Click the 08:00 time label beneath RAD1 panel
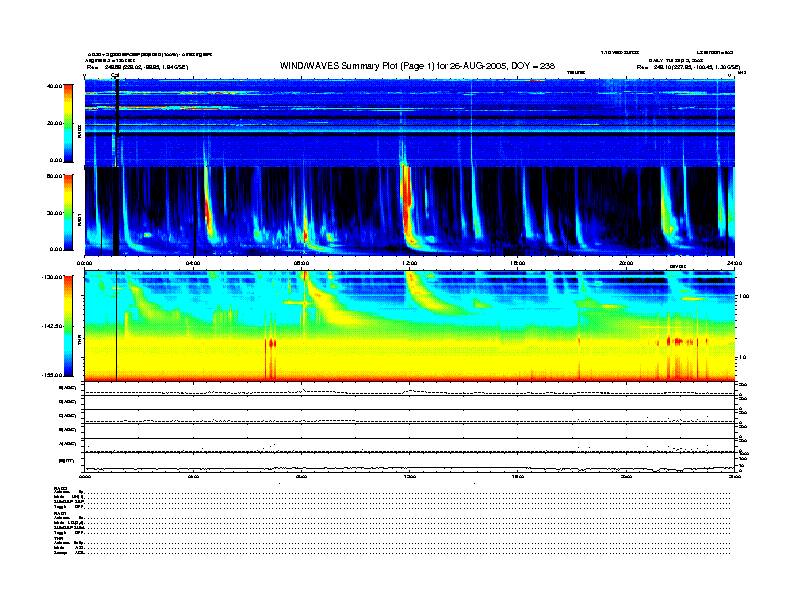The image size is (792, 612). pyautogui.click(x=302, y=263)
